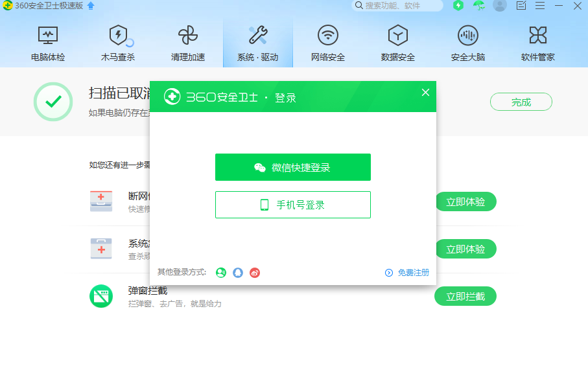Viewport: 588px width, 368px height.
Task: Open 电脑体检 computer checkup icon
Action: click(x=48, y=36)
